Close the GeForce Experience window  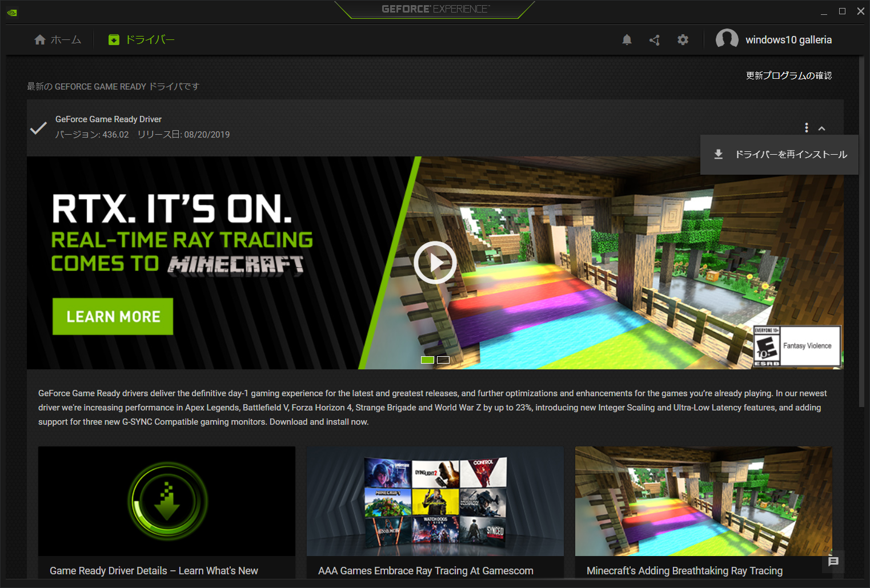[861, 11]
